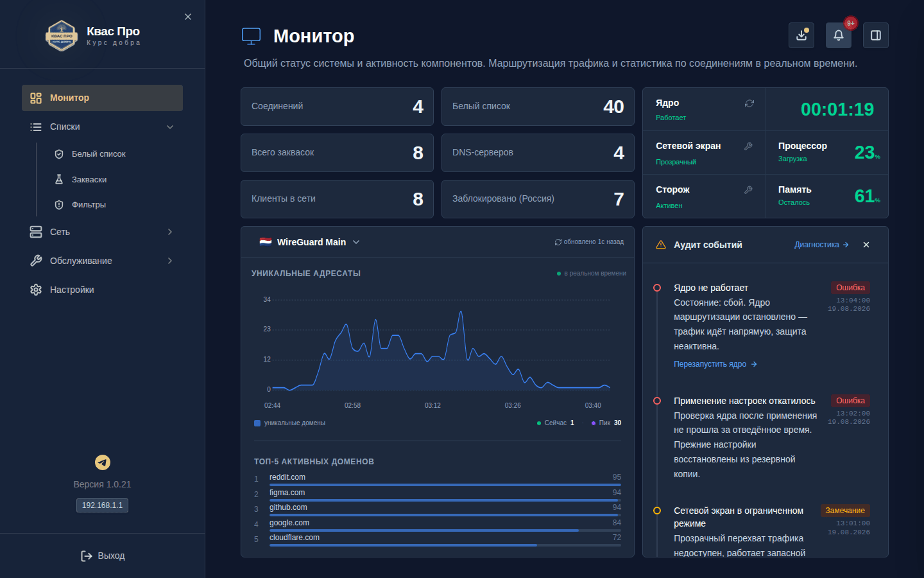924x578 pixels.
Task: Click the Заблокировано (Россия) stat card
Action: [x=538, y=199]
